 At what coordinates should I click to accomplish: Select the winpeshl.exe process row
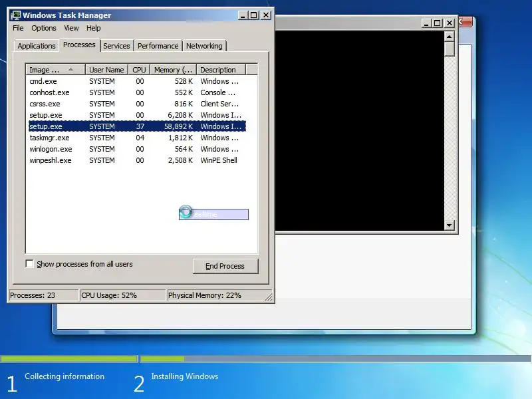tap(137, 160)
